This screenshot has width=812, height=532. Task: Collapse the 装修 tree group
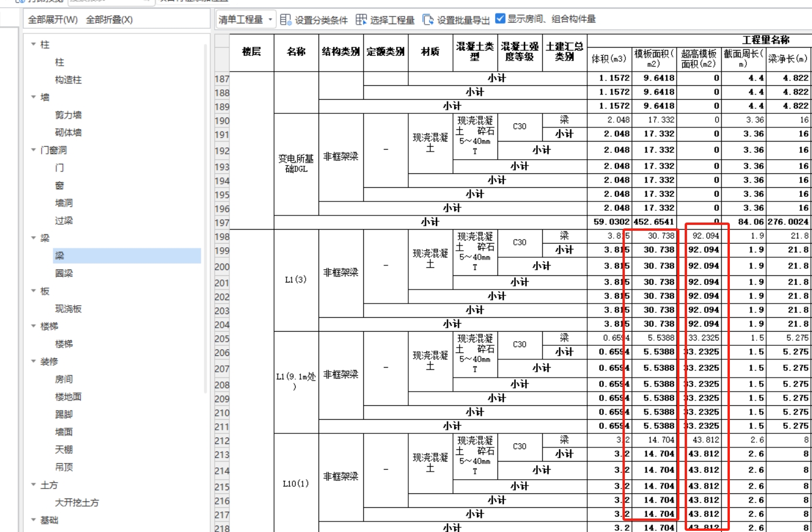click(33, 361)
